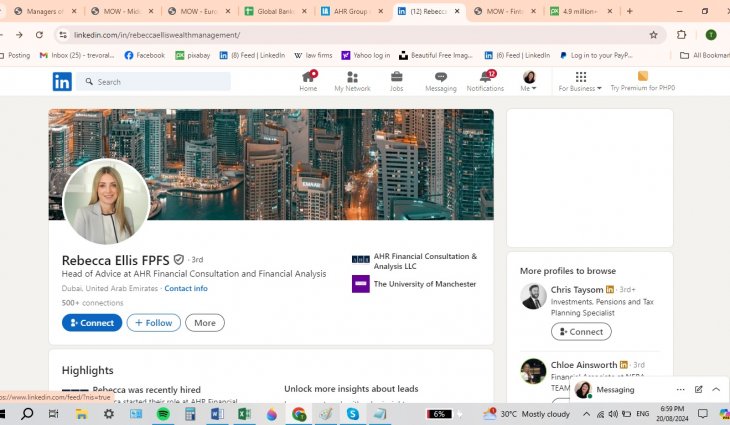Show hidden system tray icons
Viewport: 730px width, 425px height.
(586, 414)
